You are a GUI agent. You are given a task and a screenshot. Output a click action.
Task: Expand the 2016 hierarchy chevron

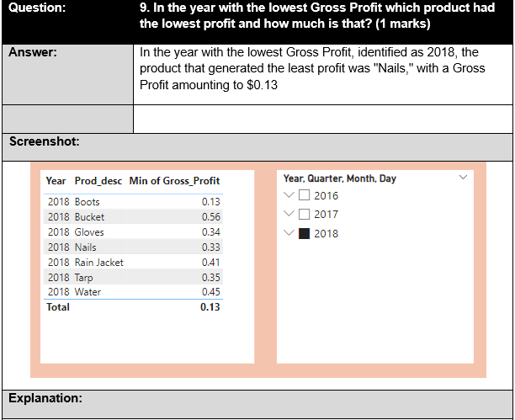290,195
